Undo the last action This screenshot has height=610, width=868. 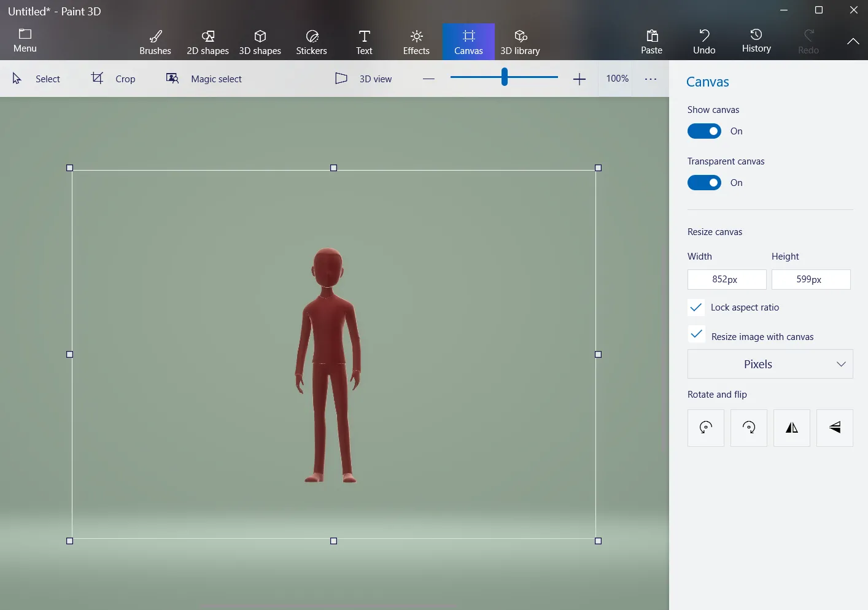[703, 41]
